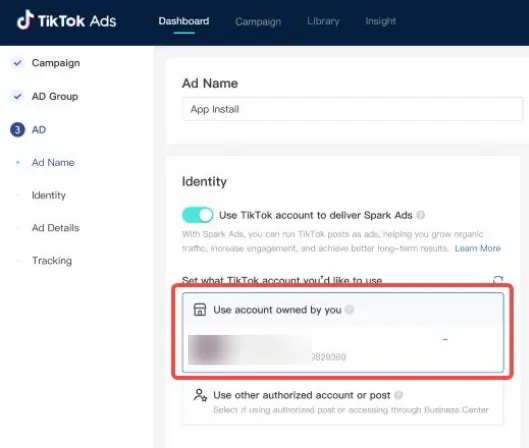Choose Use other authorized account or post
The height and width of the screenshot is (448, 529).
[x=343, y=402]
